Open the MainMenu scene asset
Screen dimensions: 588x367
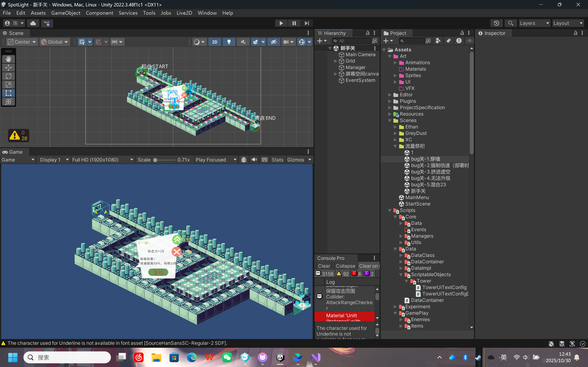(x=417, y=197)
